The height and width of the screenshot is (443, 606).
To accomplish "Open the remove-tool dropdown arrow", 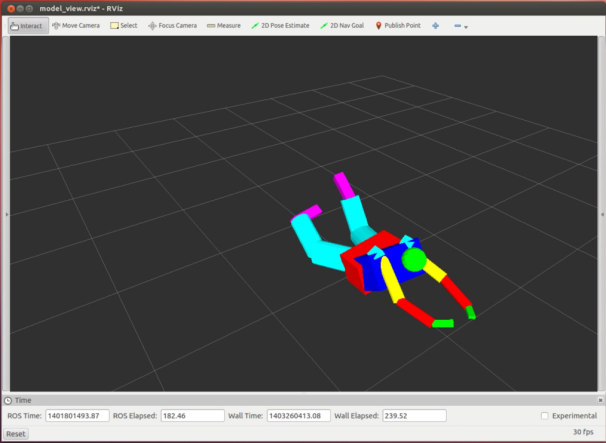I will click(466, 27).
